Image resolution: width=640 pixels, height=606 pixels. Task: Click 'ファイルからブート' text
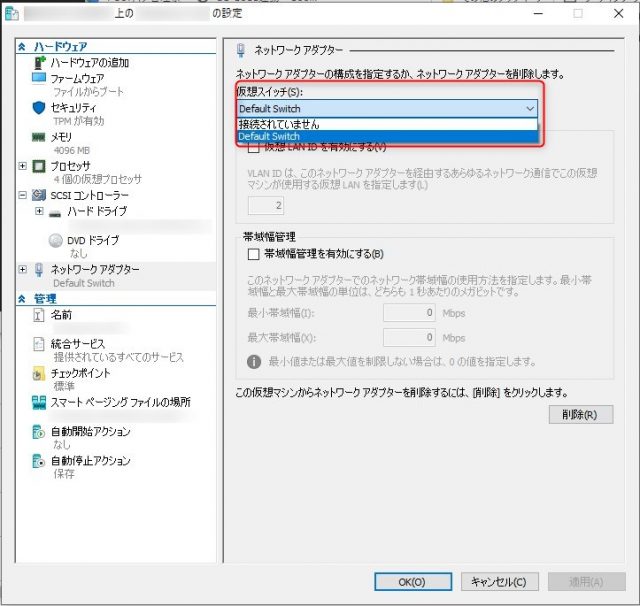click(x=89, y=92)
